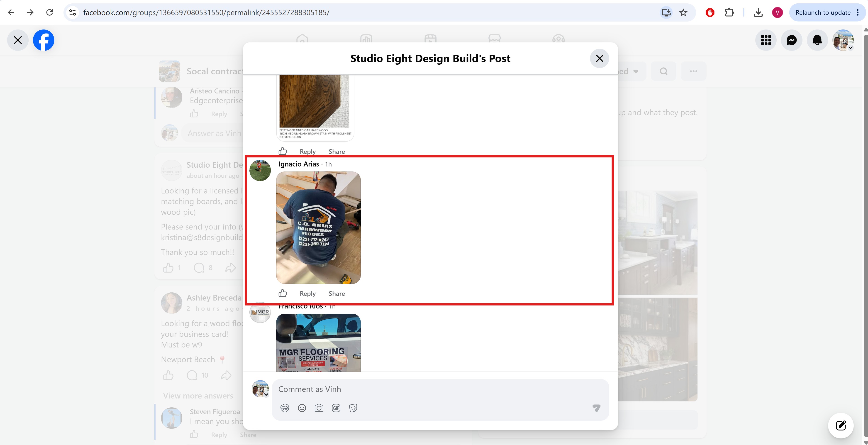Choose a sticker for the comment
Image resolution: width=868 pixels, height=445 pixels.
(353, 408)
